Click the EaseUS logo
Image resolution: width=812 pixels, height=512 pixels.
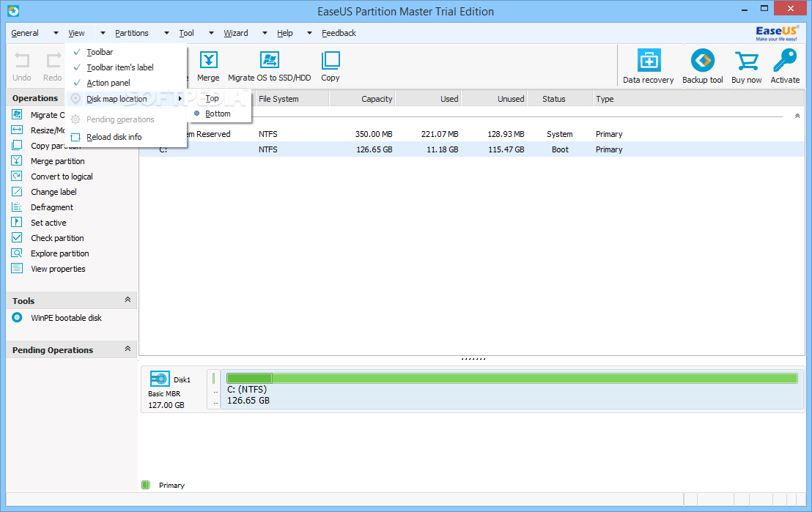click(x=776, y=33)
